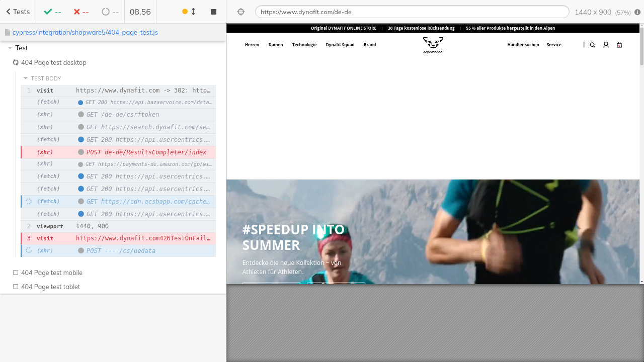Collapse the Test suite
Image resolution: width=644 pixels, height=362 pixels.
click(x=10, y=48)
